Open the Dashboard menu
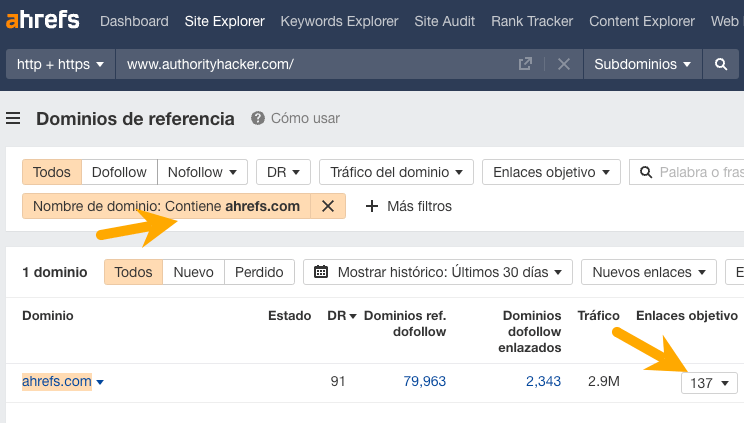The height and width of the screenshot is (423, 744). pos(134,21)
